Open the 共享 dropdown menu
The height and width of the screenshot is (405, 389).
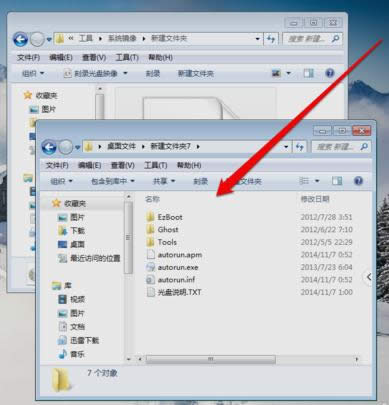click(164, 181)
